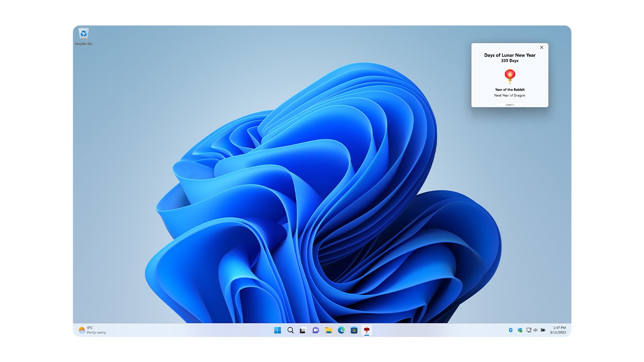Open the weather widget showing Partly sunny
Screen dimensions: 644x362
click(x=92, y=330)
